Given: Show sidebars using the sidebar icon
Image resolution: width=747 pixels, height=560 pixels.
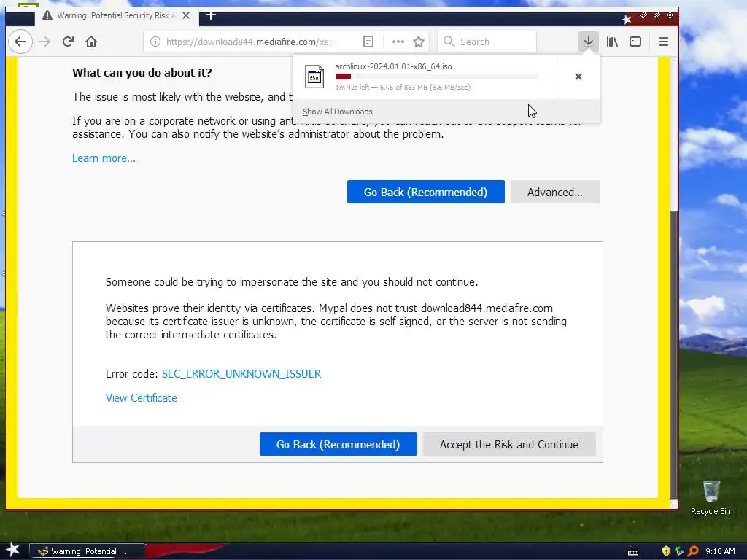Looking at the screenshot, I should click(635, 42).
